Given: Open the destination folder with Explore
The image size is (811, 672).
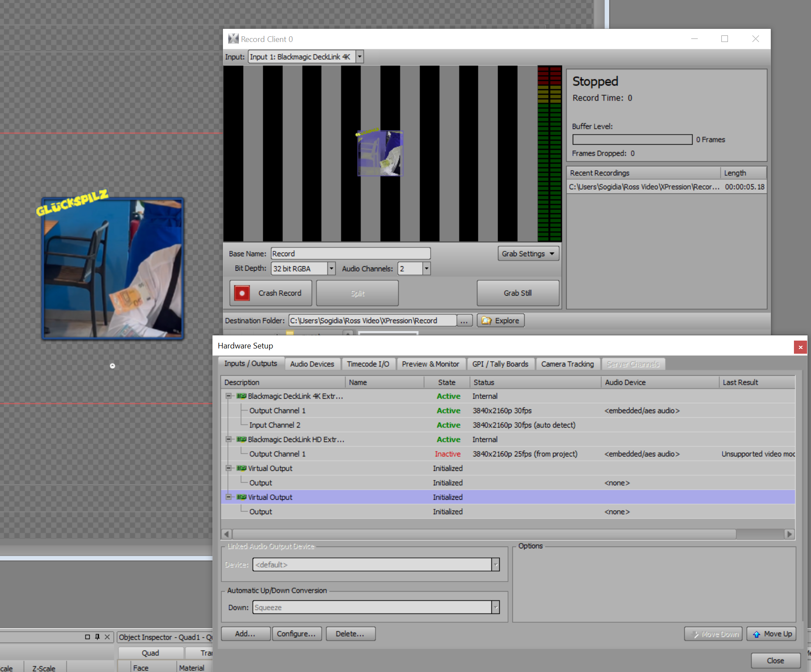Looking at the screenshot, I should [x=501, y=320].
